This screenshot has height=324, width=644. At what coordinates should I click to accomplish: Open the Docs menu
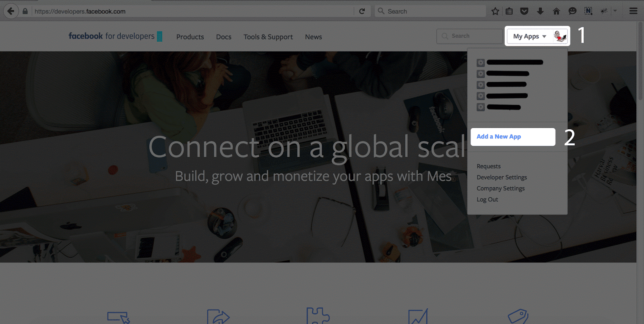224,37
